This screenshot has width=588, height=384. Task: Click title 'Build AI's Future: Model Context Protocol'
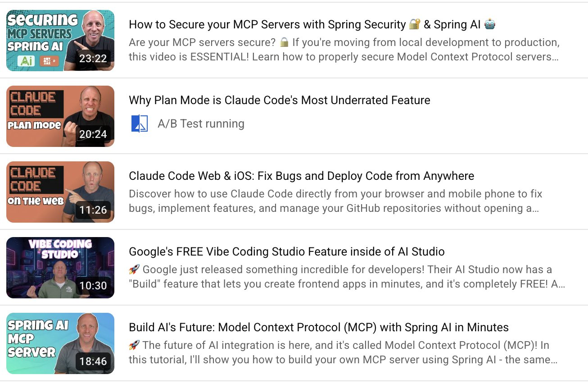pyautogui.click(x=318, y=327)
